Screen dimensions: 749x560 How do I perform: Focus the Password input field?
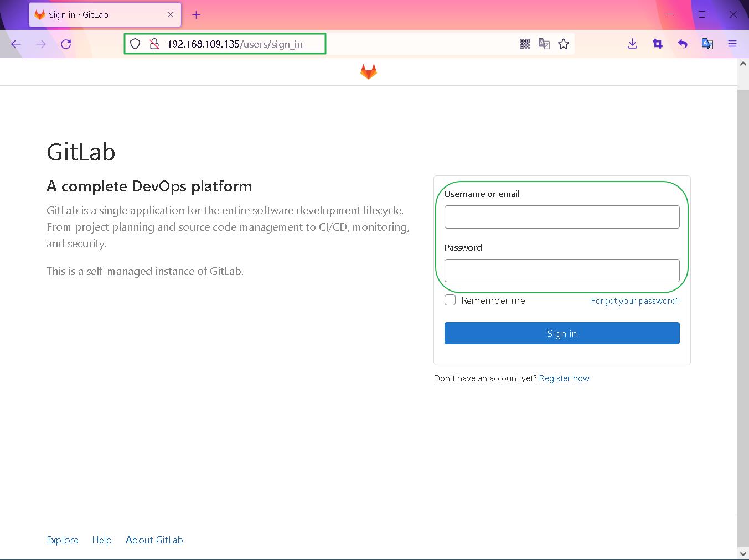[562, 271]
